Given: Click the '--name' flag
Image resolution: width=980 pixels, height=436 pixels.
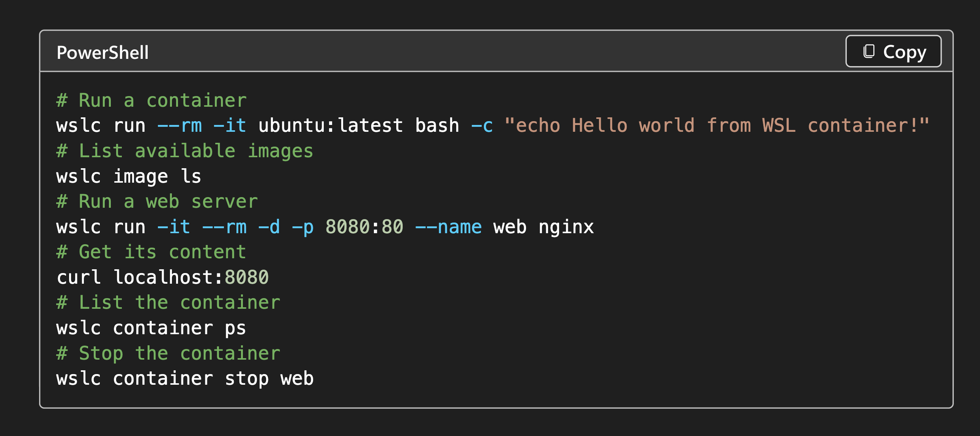Looking at the screenshot, I should [x=448, y=227].
